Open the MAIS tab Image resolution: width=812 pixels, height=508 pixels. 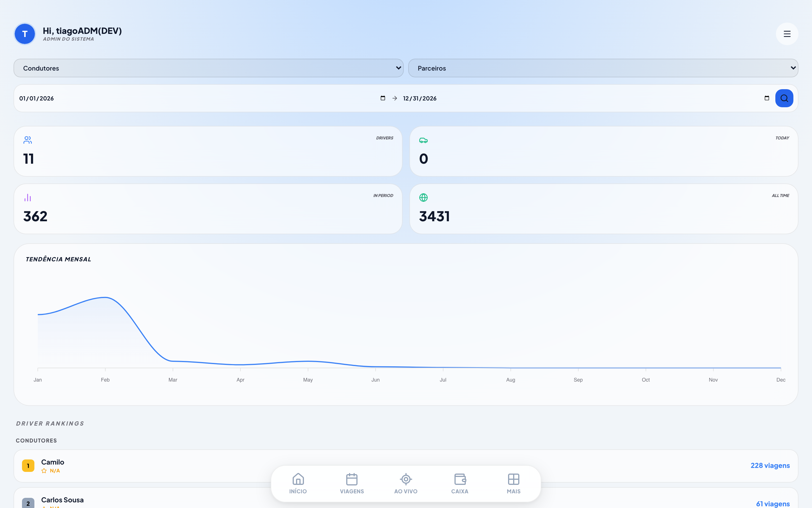tap(513, 484)
